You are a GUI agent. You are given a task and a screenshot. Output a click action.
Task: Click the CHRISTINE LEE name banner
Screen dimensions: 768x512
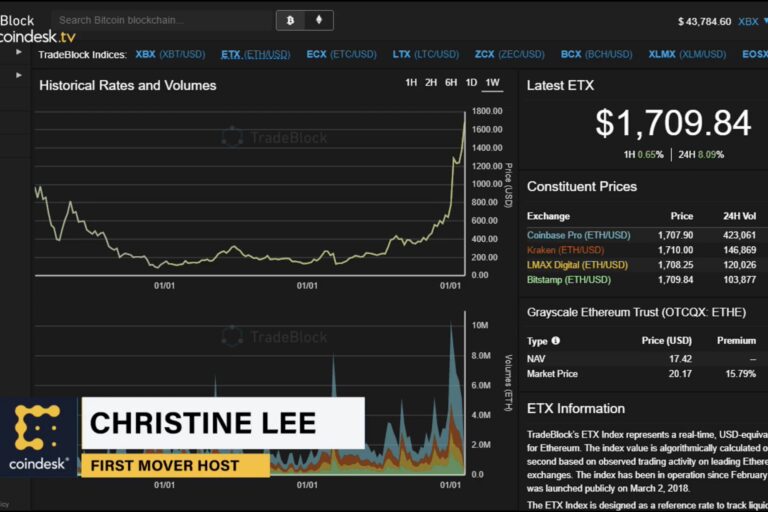223,423
